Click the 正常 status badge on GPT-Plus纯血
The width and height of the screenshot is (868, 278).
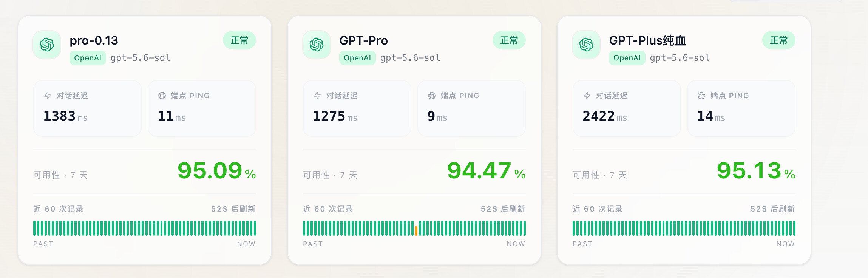point(779,40)
